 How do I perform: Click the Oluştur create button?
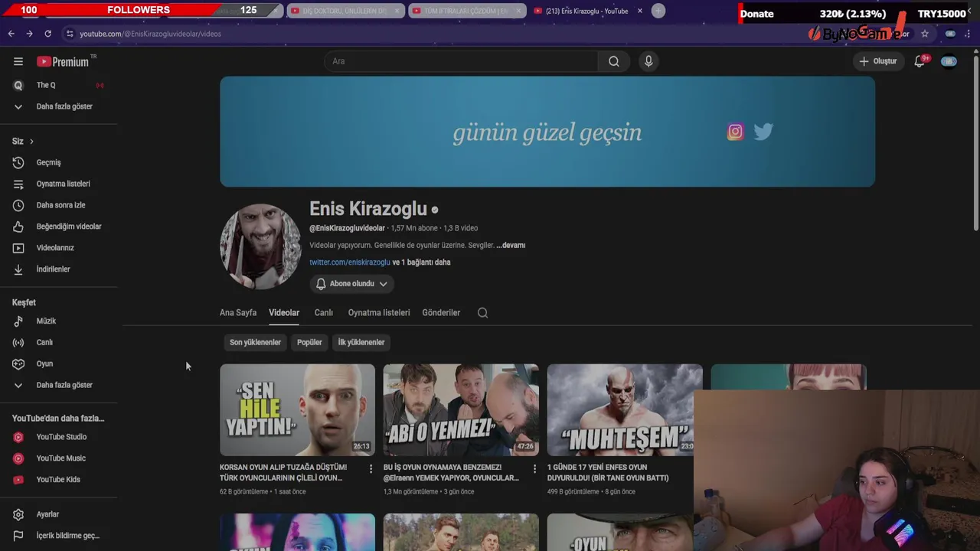pos(877,61)
